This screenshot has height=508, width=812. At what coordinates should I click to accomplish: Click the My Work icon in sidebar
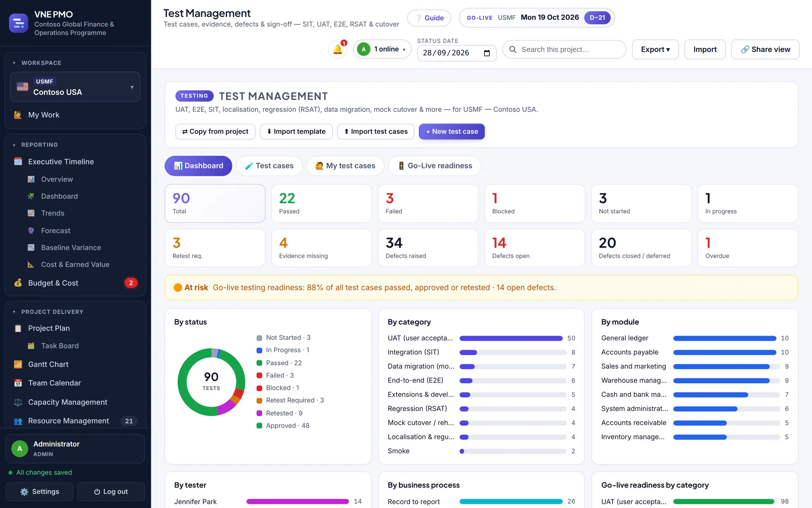(x=18, y=115)
